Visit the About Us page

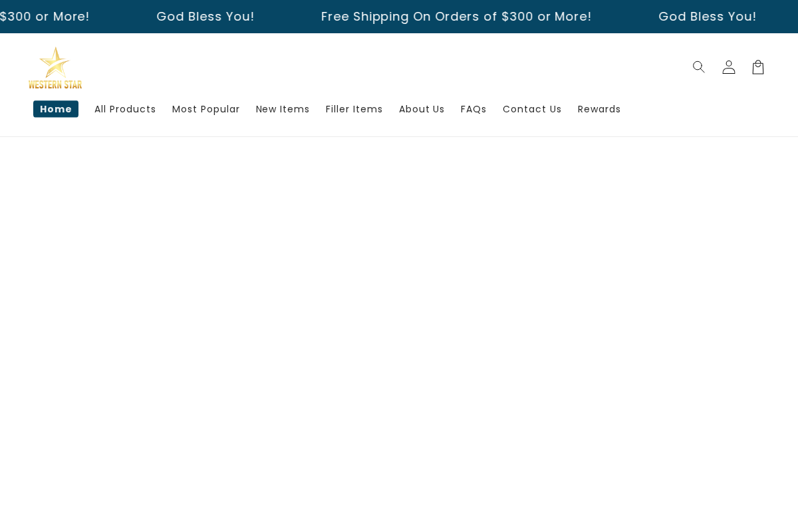[422, 109]
